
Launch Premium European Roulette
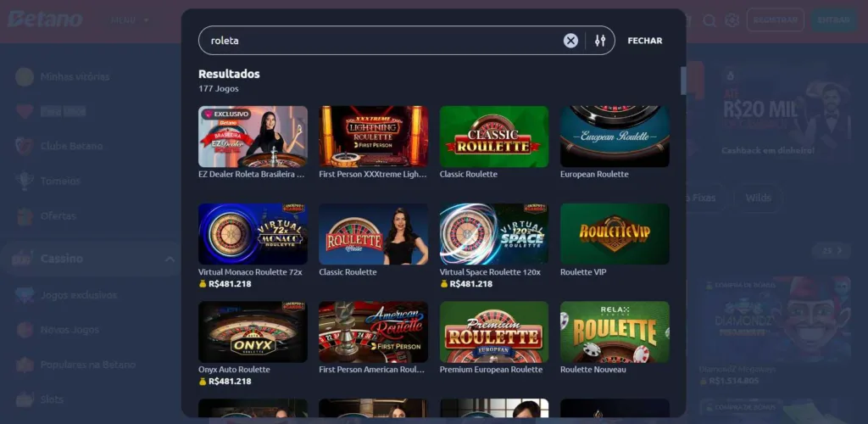tap(493, 332)
